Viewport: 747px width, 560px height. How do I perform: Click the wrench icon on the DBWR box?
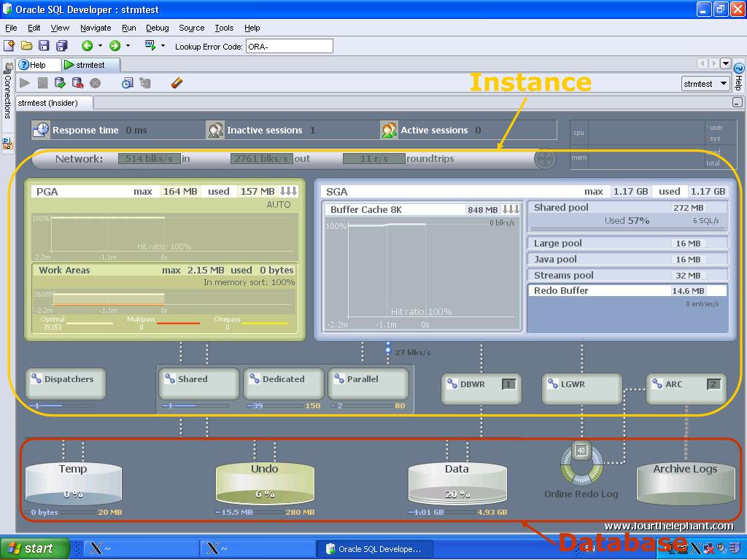pos(452,384)
